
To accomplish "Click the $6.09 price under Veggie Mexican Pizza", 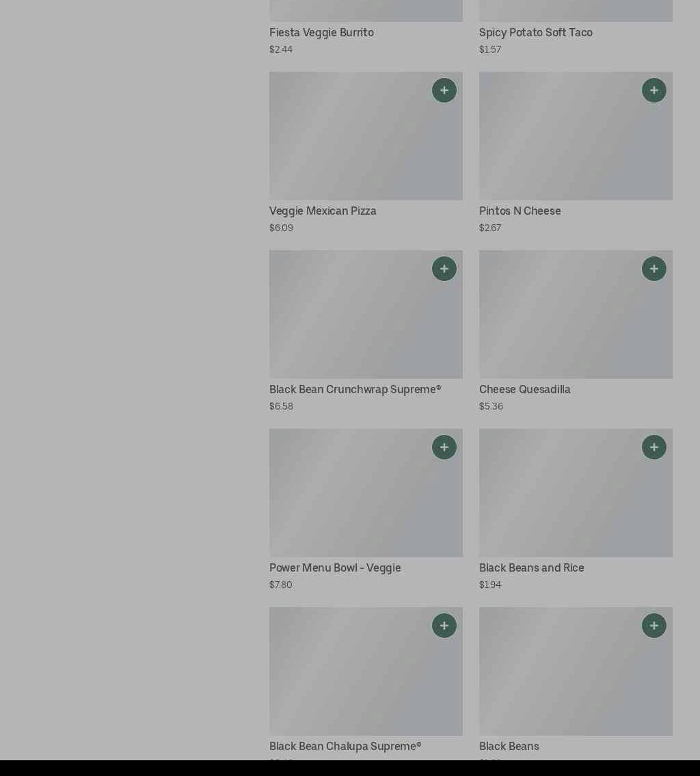I will point(281,228).
